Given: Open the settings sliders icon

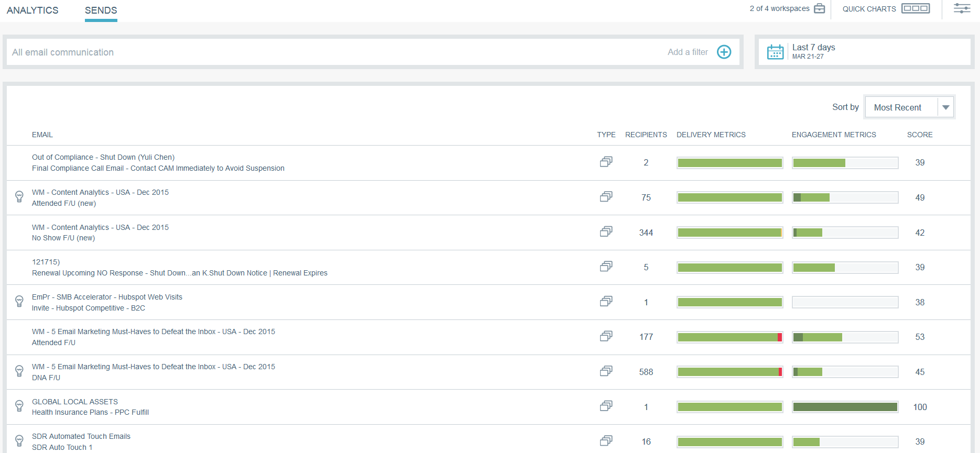Looking at the screenshot, I should (x=962, y=8).
